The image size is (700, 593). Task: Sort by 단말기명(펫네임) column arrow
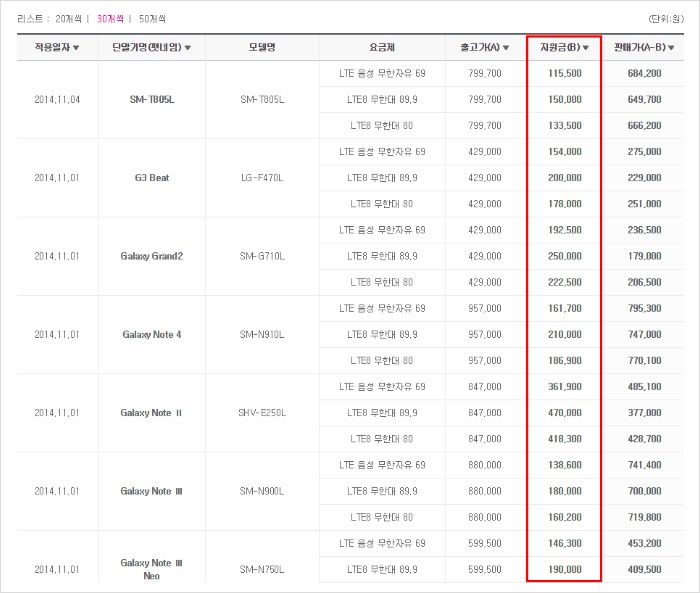tap(188, 47)
